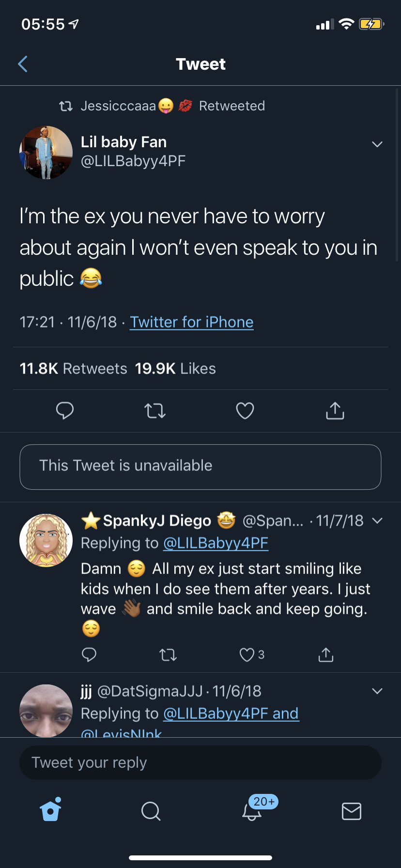Reply to the main tweet
The width and height of the screenshot is (401, 868).
click(65, 411)
